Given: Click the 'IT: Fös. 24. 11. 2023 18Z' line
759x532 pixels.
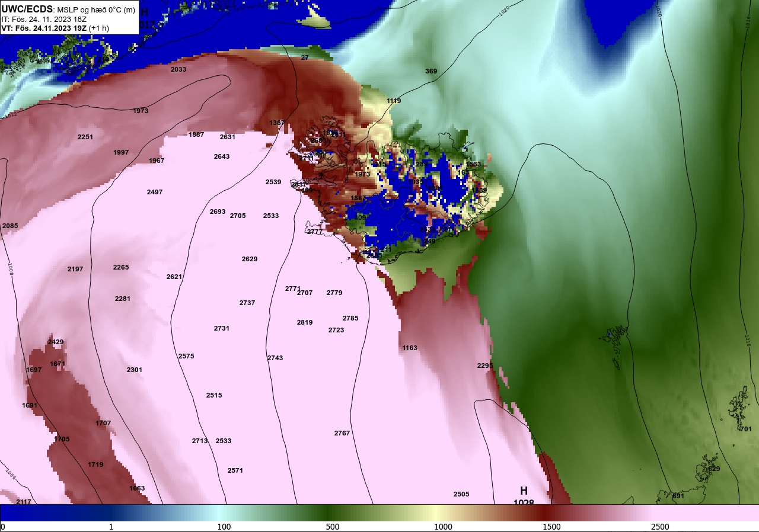Looking at the screenshot, I should pos(44,19).
